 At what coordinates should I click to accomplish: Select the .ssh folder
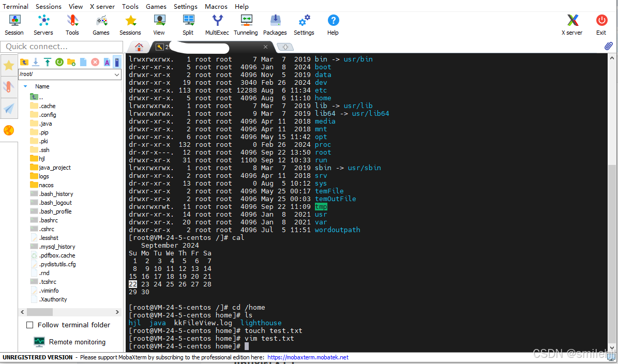(x=40, y=150)
